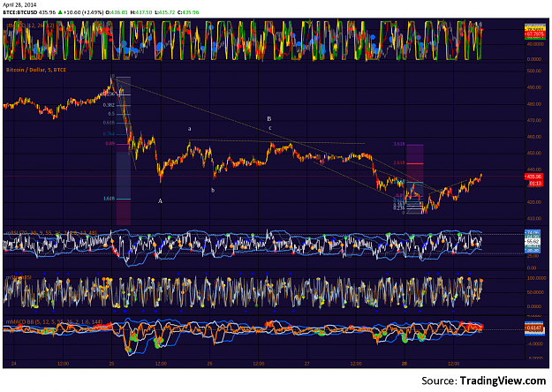
Task: Click the 0.618 retracement label near 470
Action: click(x=109, y=123)
